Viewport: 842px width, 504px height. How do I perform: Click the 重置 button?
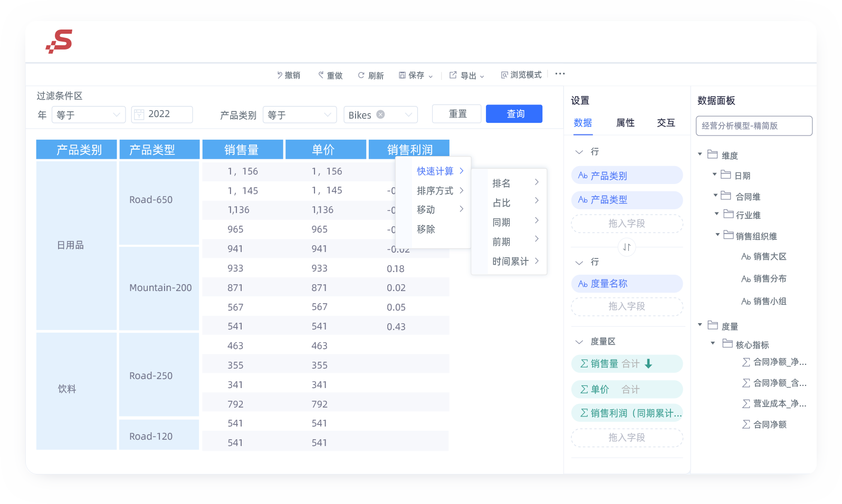(457, 114)
